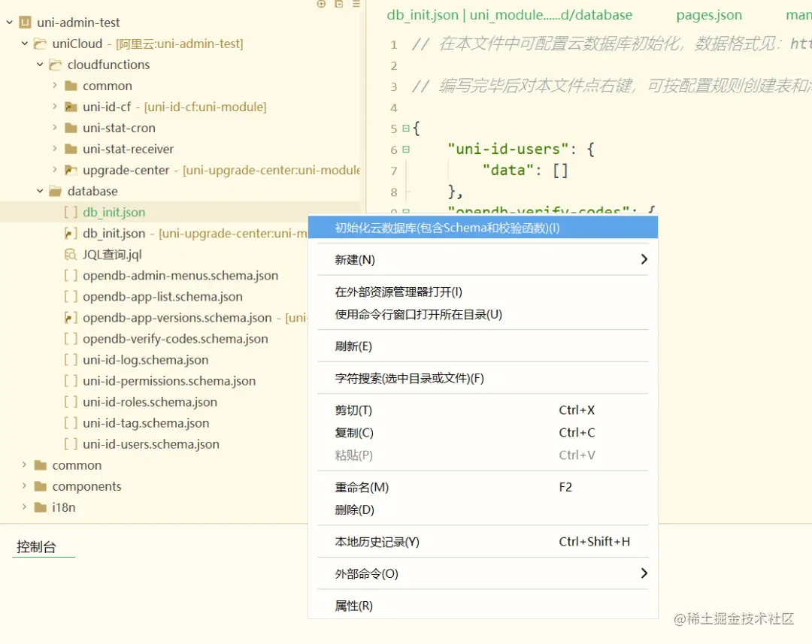Screen dimensions: 812x644
Task: Click the uniCloud folder icon
Action: 40,44
